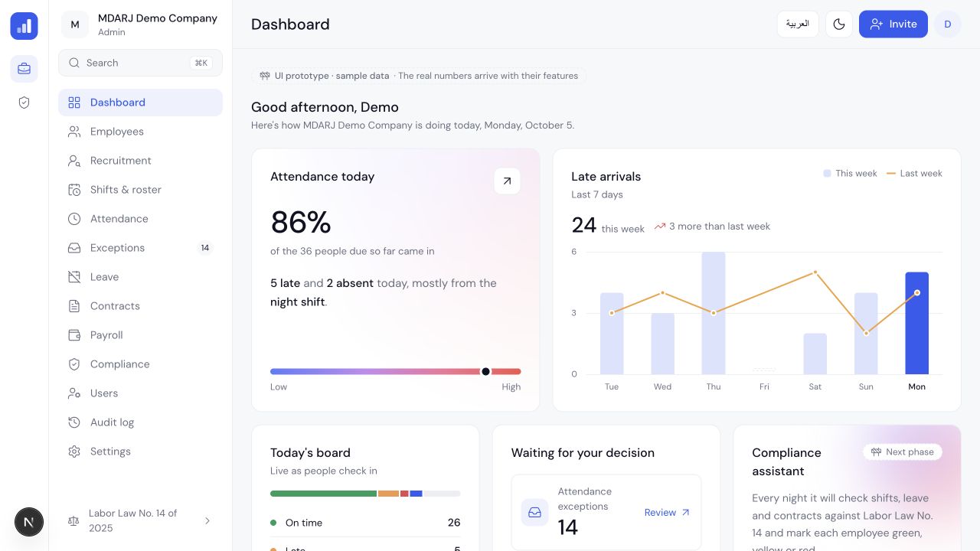Click the Exceptions inbox icon in the sidebar
Screen dimensions: 980x551
click(74, 248)
